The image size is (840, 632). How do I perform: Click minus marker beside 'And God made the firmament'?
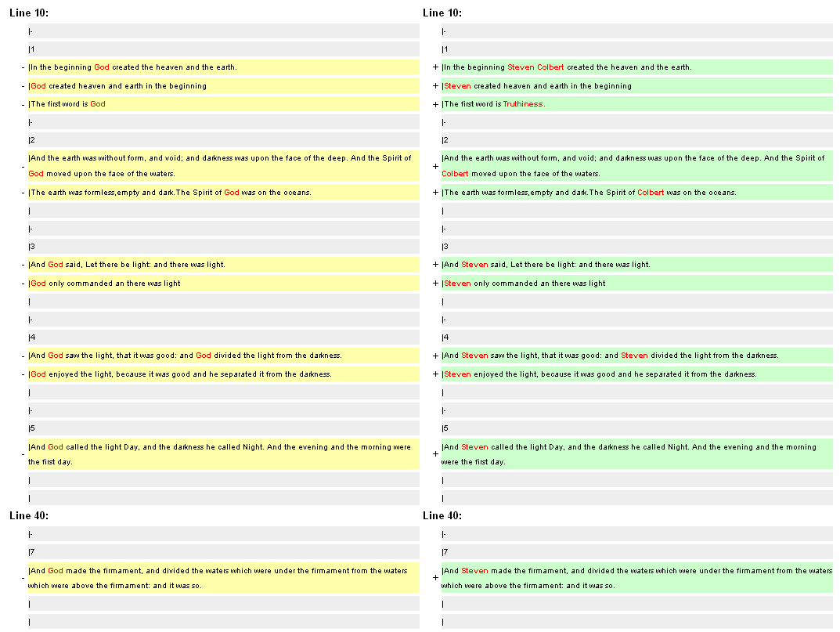click(x=23, y=579)
